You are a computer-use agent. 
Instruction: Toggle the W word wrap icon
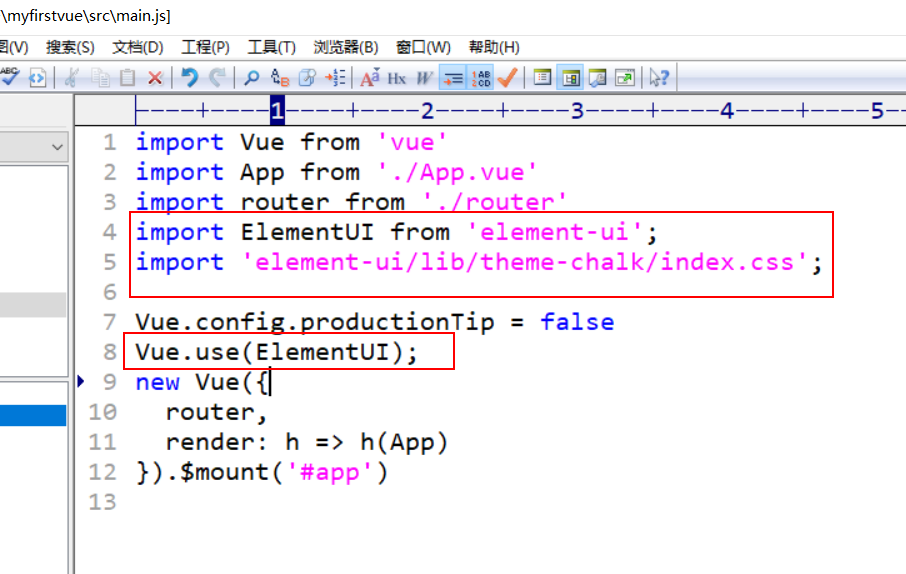coord(424,77)
